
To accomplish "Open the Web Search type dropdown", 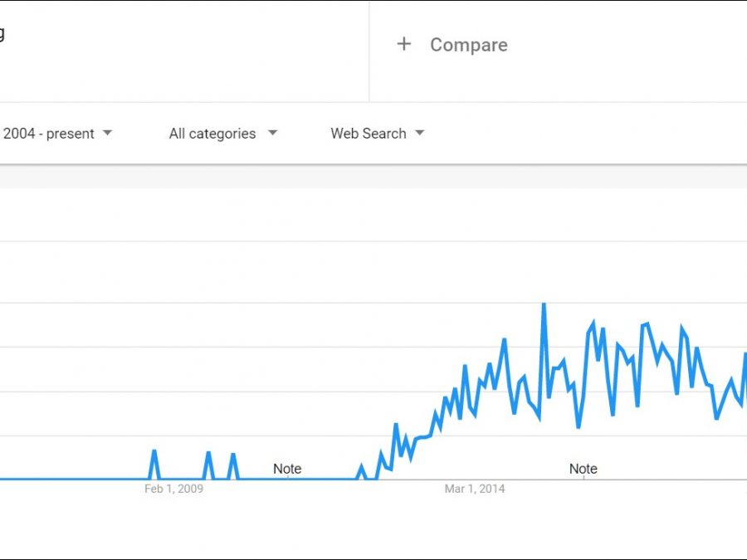I will click(x=369, y=134).
